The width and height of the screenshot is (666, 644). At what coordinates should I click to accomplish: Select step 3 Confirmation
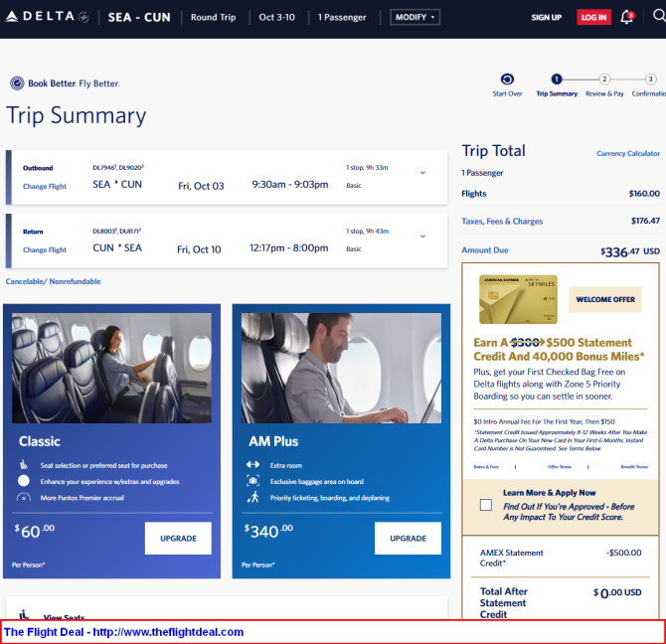tap(650, 80)
